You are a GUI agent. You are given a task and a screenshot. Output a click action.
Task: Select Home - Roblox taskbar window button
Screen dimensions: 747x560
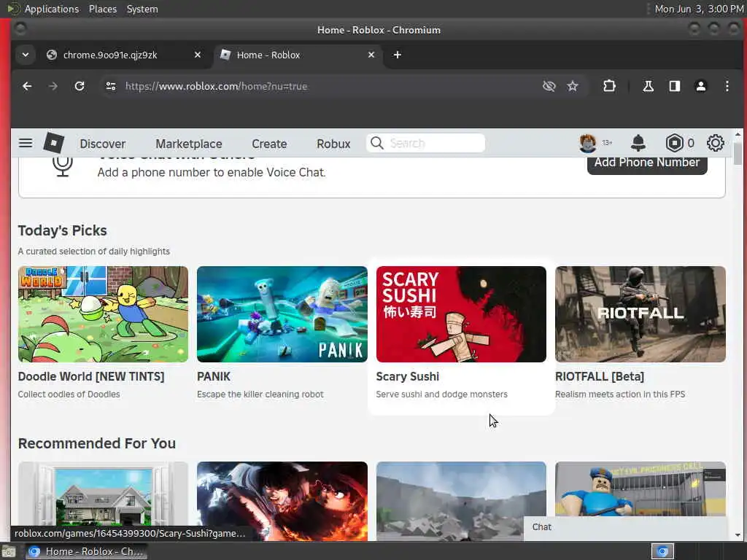tap(86, 551)
